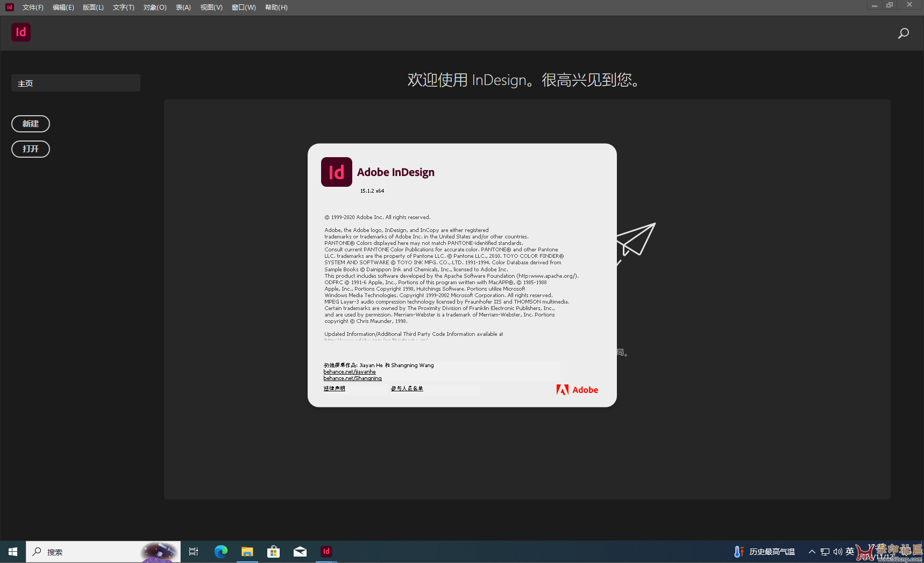Minimize the InDesign window
This screenshot has height=563, width=924.
tap(875, 5)
